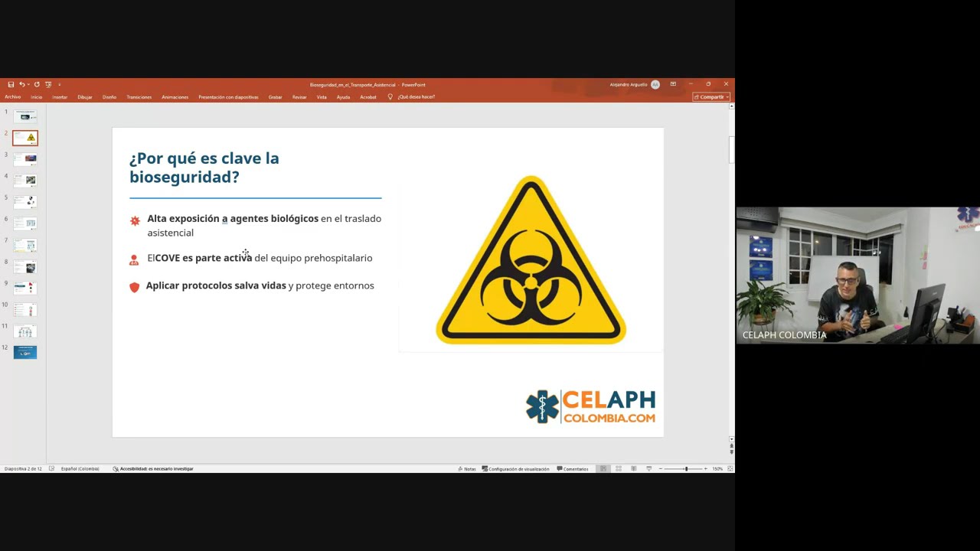
Task: Open the Diseño ribbon tab
Action: coord(109,97)
